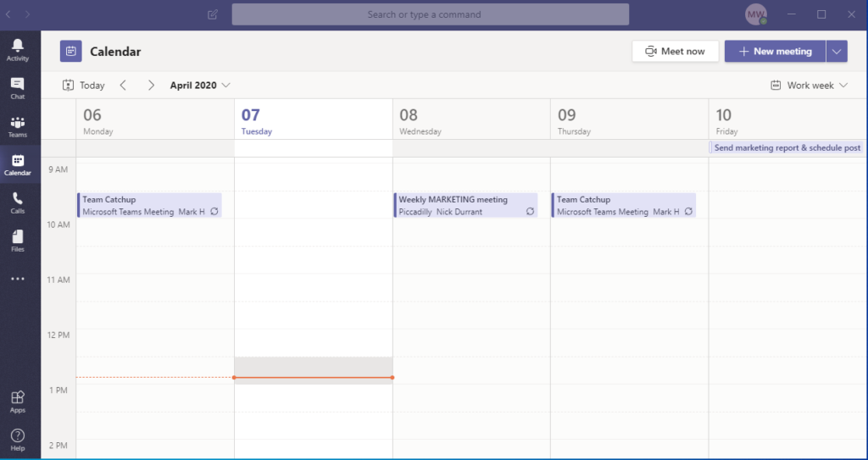Viewport: 868px width, 460px height.
Task: Open the Files section
Action: 17,241
